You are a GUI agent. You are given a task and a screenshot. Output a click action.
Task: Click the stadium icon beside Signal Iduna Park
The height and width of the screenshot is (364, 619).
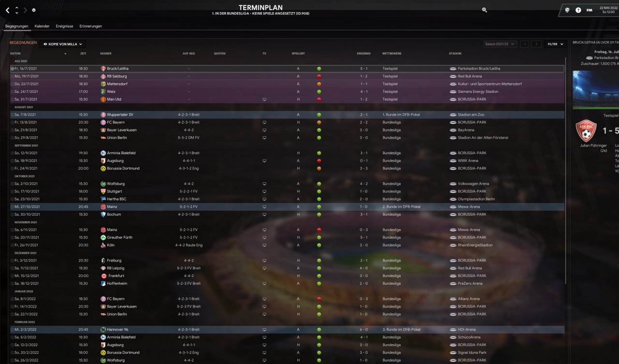(453, 353)
